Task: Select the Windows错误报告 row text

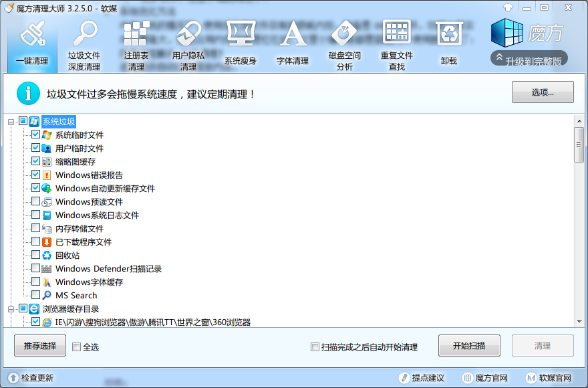Action: click(90, 175)
